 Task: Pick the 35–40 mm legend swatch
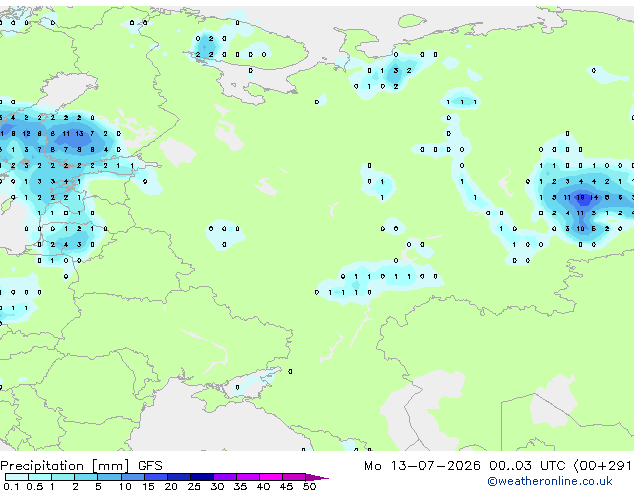point(247,477)
